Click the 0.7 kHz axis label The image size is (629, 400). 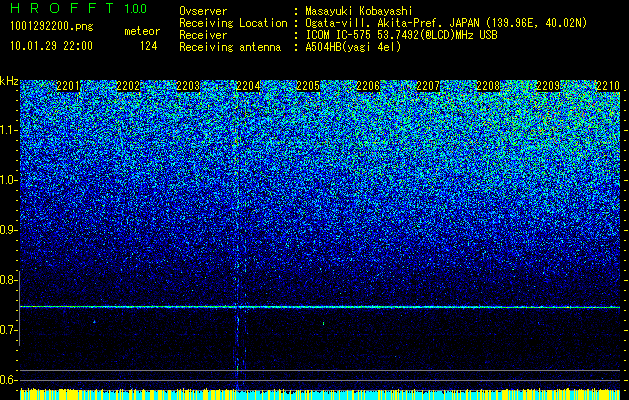[8, 330]
